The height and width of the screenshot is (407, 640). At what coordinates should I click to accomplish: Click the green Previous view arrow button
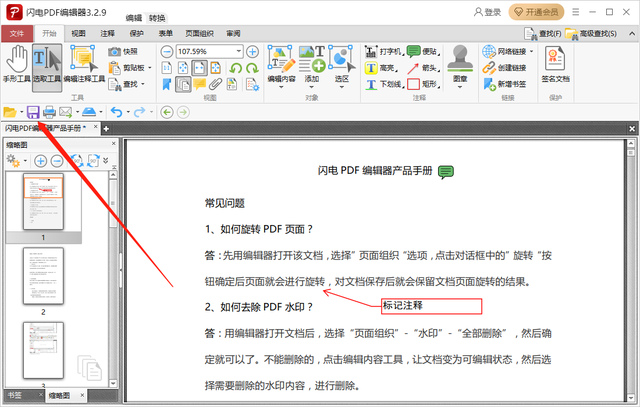coord(167,112)
